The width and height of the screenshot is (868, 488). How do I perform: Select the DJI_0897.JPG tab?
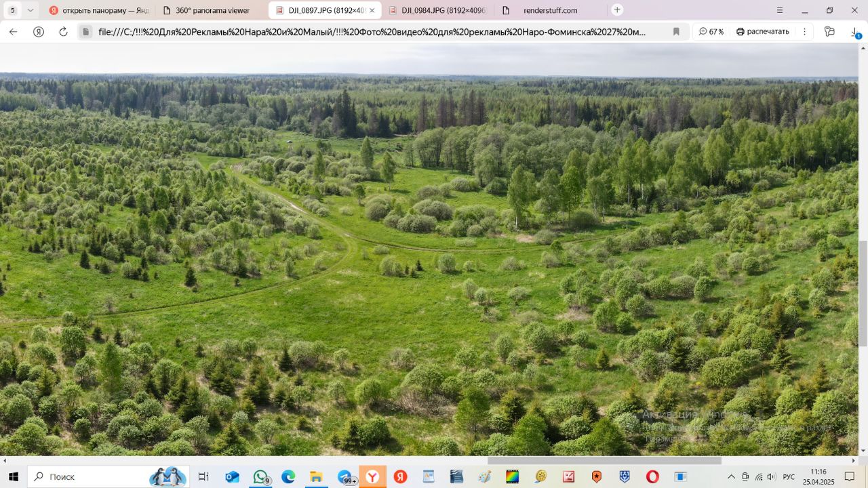click(325, 10)
